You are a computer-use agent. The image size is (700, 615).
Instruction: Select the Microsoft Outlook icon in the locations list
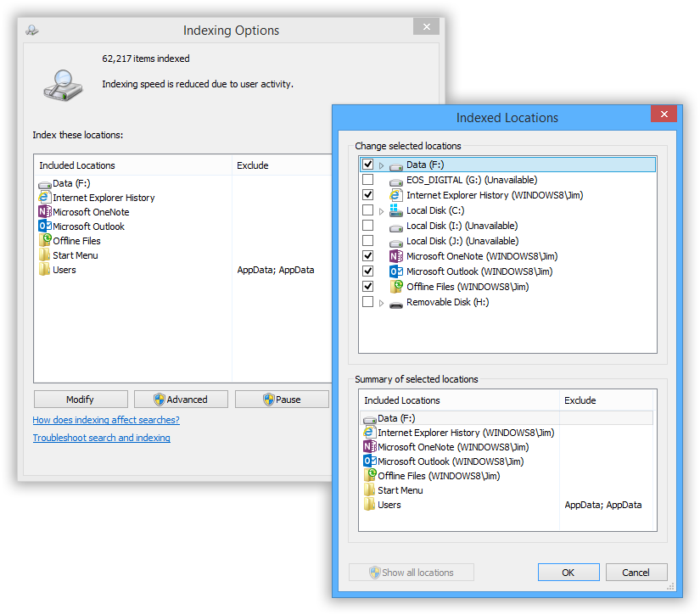(44, 226)
